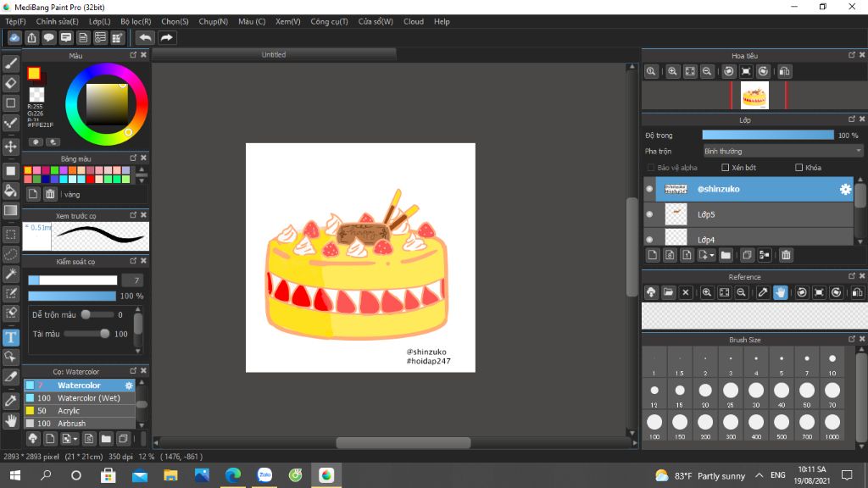Open settings gear for @shinzuko layer
Viewport: 868px width, 488px height.
click(845, 190)
